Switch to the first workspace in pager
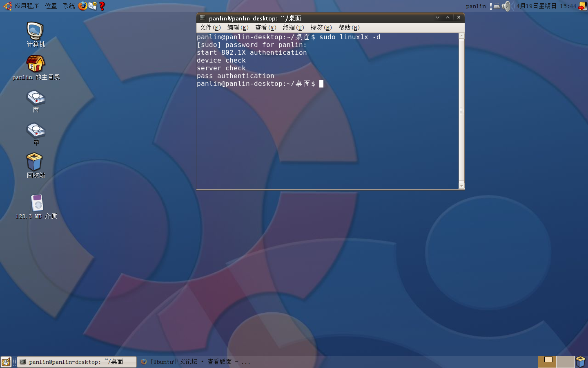Viewport: 588px width, 368px height. tap(547, 362)
